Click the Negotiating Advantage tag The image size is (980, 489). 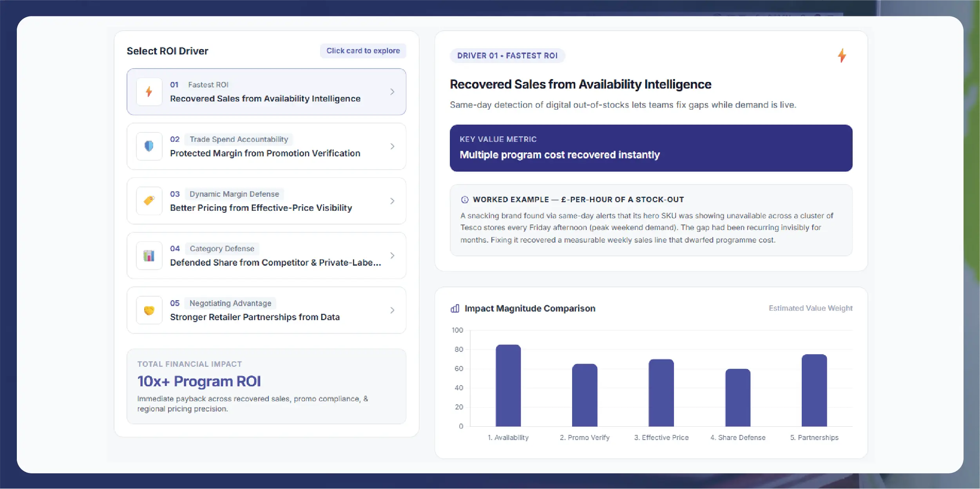click(x=230, y=303)
